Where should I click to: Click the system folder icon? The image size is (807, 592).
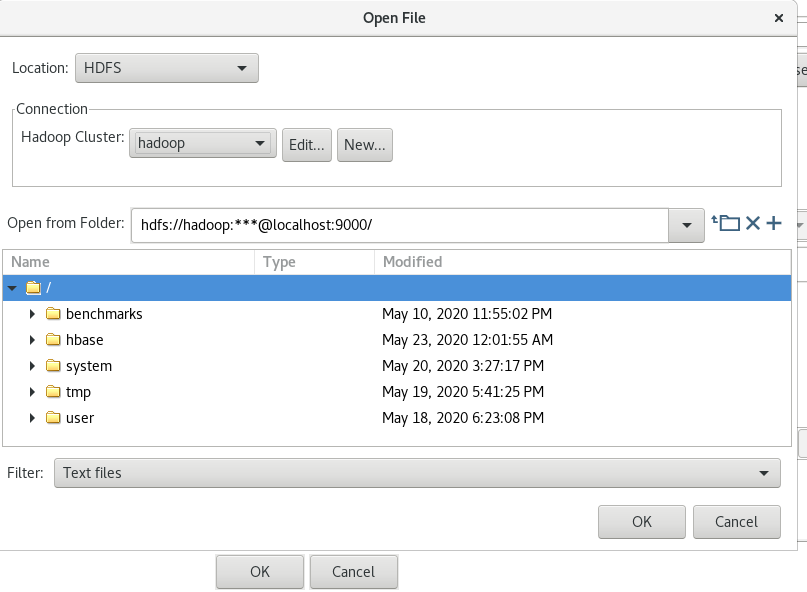coord(53,365)
